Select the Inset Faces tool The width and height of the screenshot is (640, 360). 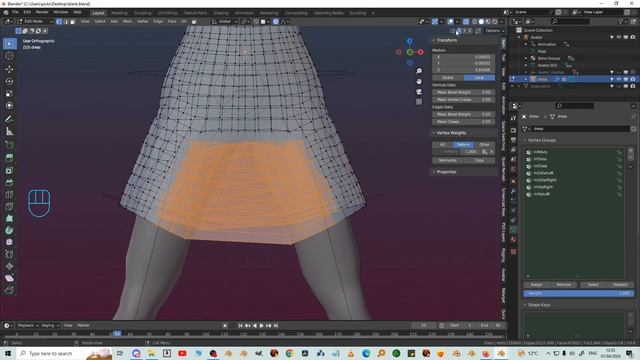tap(9, 170)
